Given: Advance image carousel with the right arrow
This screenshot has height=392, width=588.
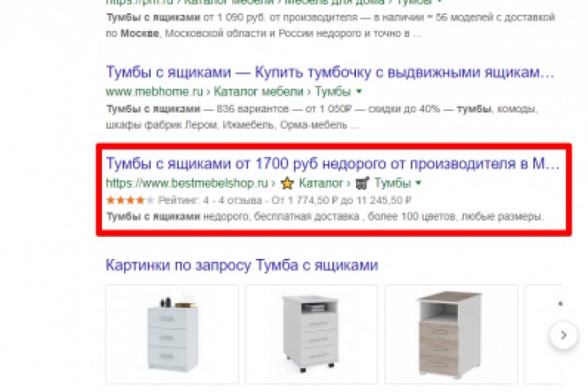Looking at the screenshot, I should [563, 335].
